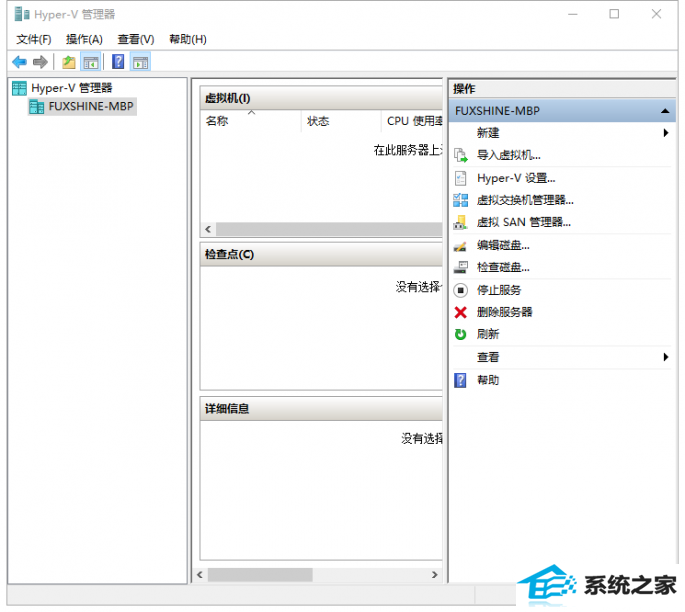Open 虚拟交换机管理器 in actions pane
Viewport: 685px width, 612px height.
click(x=524, y=200)
